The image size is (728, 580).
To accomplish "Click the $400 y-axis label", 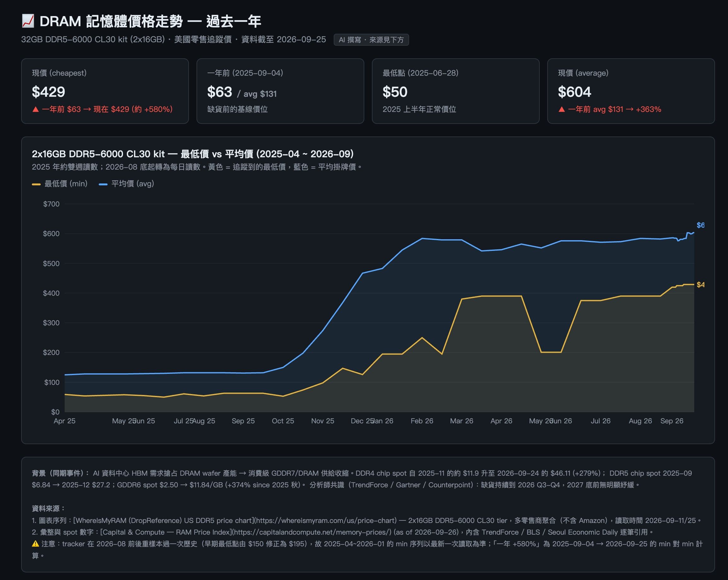I will [51, 293].
